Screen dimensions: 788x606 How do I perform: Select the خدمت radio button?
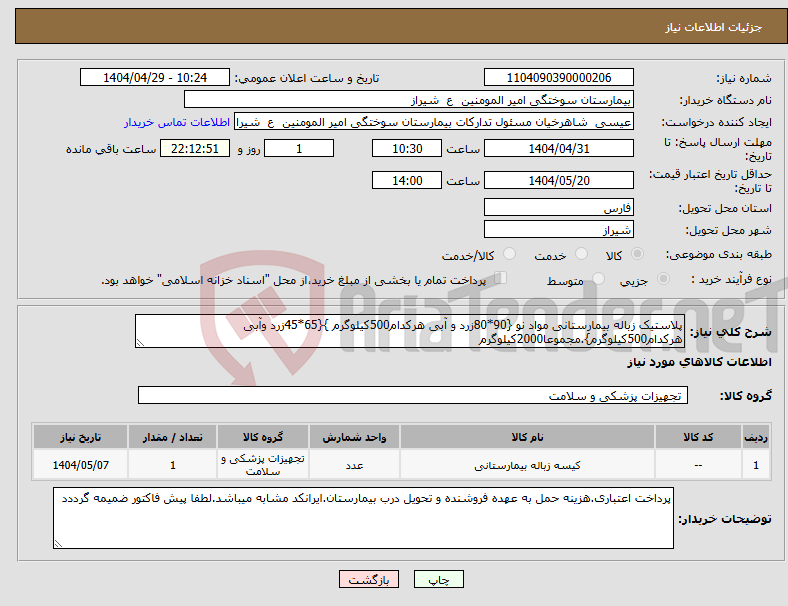(x=581, y=254)
